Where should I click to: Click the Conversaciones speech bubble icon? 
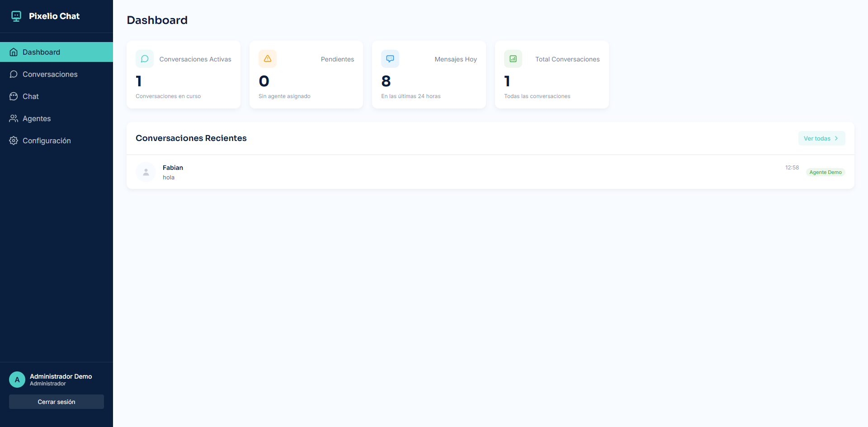pyautogui.click(x=14, y=74)
